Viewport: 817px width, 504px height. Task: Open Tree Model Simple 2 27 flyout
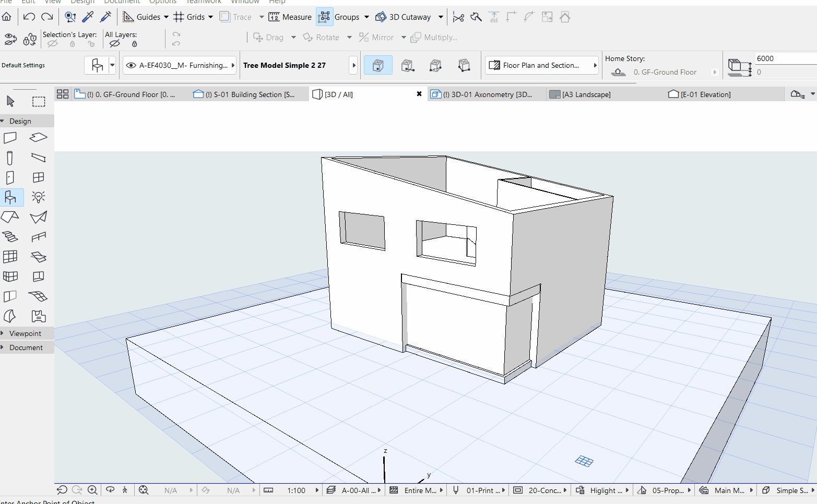(x=354, y=65)
